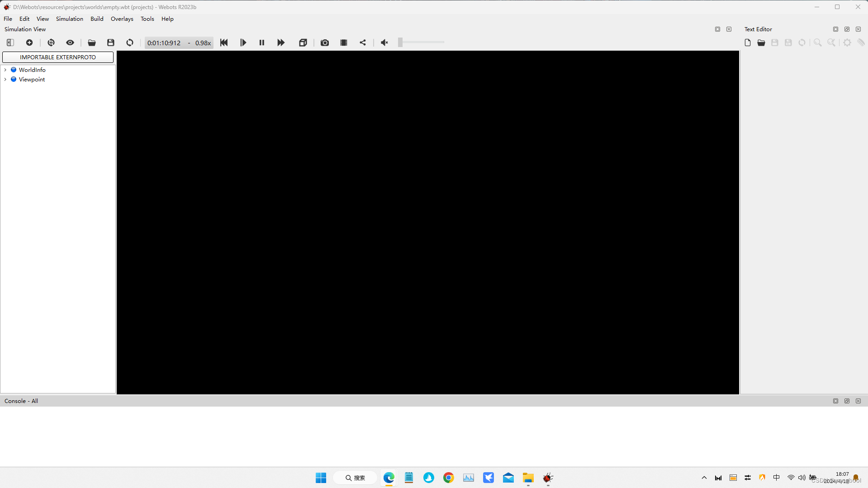868x488 pixels.
Task: Mute the simulation sound
Action: click(384, 43)
